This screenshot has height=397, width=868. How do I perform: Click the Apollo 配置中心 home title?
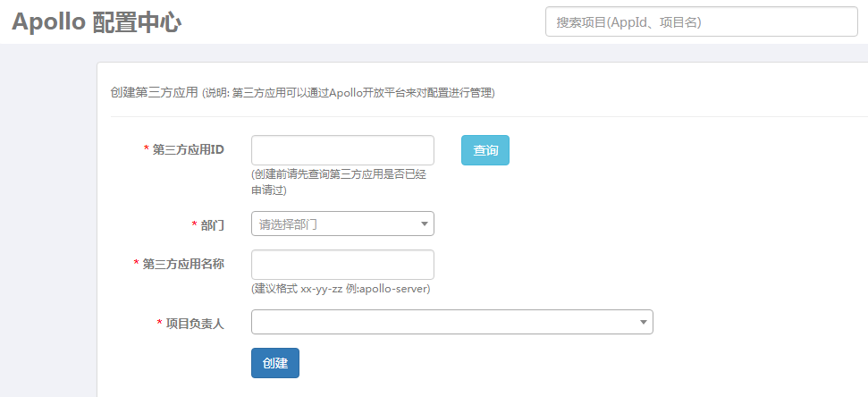(97, 22)
